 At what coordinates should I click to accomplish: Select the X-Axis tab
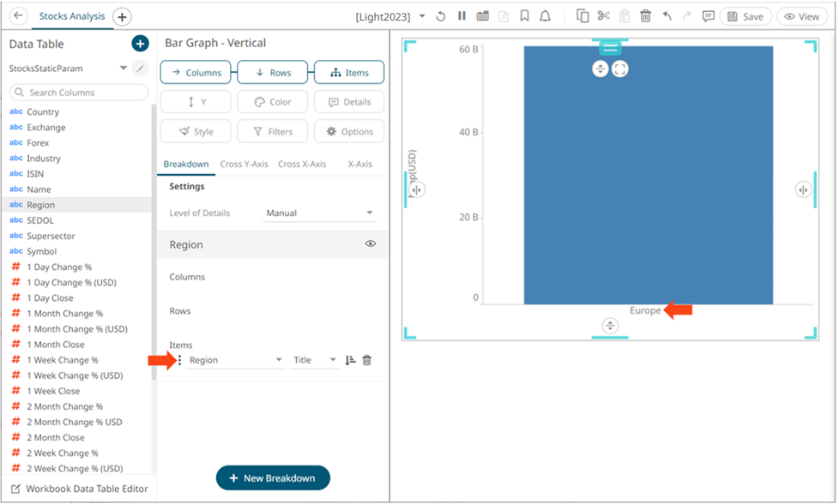tap(359, 164)
